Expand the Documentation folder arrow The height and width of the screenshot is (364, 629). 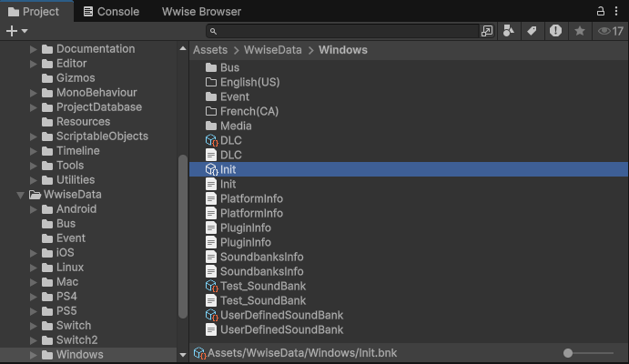pos(34,49)
